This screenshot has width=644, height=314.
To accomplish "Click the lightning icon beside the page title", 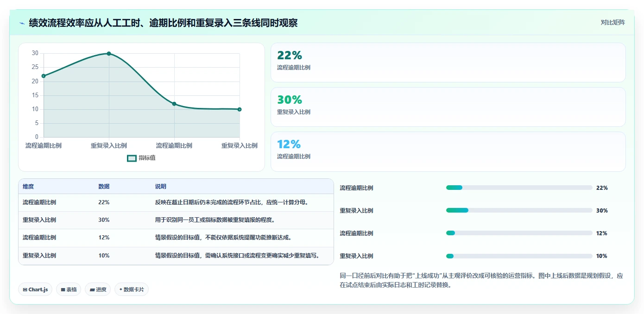I will [x=22, y=23].
